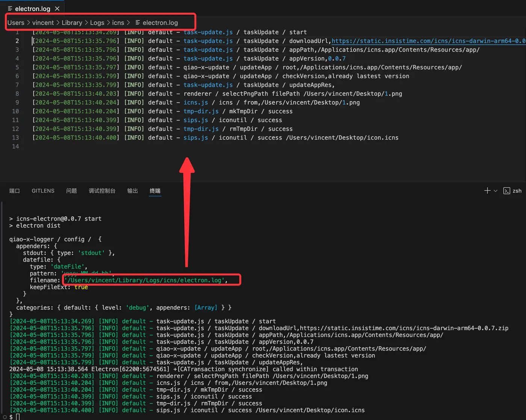Click the file icon on electron.log tab
The width and height of the screenshot is (526, 420).
(10, 9)
